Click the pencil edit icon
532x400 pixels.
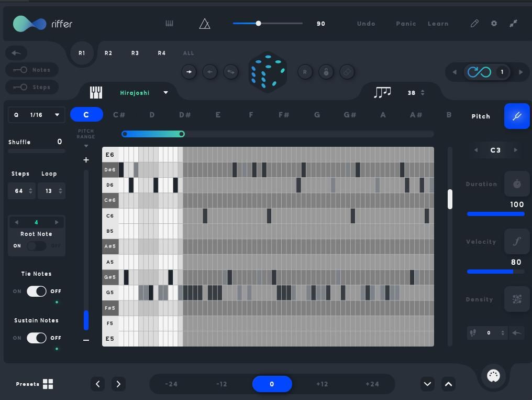click(x=474, y=24)
